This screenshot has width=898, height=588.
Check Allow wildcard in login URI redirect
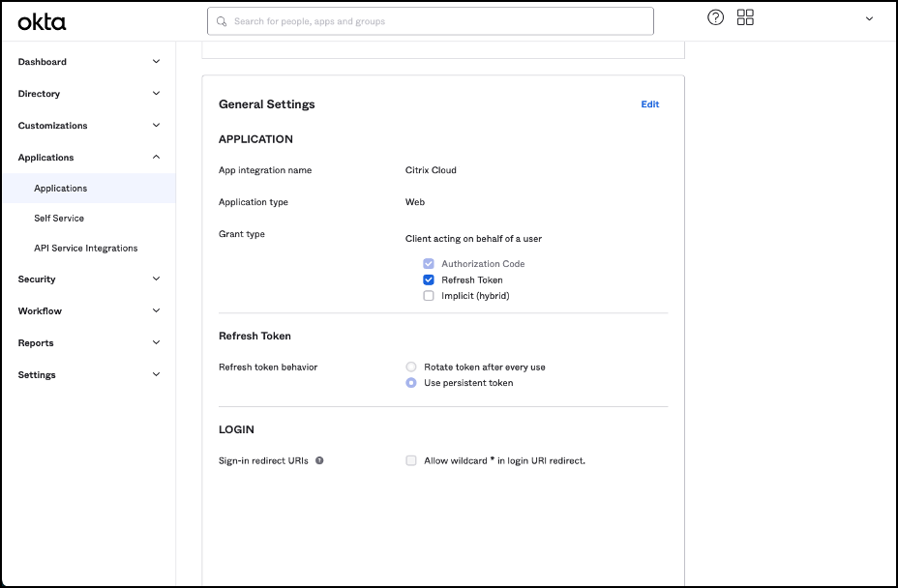point(411,461)
